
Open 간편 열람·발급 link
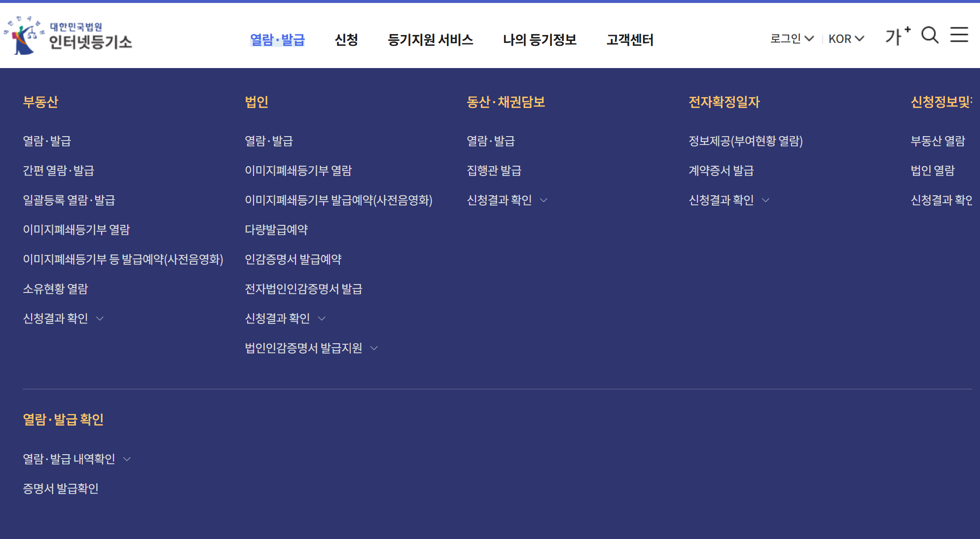coord(59,170)
